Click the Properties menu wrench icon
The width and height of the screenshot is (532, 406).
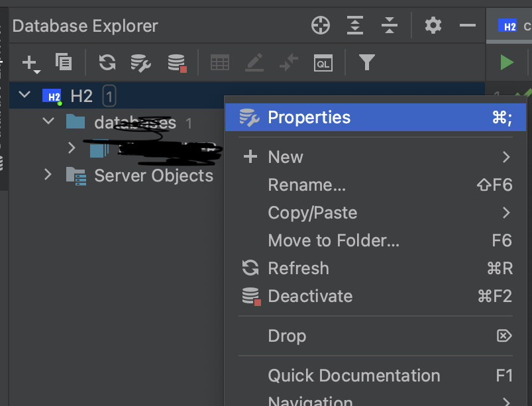(249, 117)
